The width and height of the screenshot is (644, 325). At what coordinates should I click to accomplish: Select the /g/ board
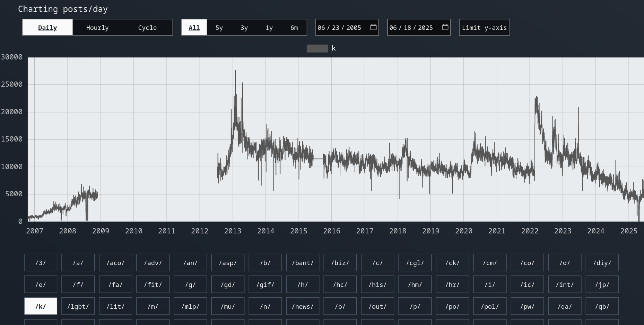click(190, 285)
